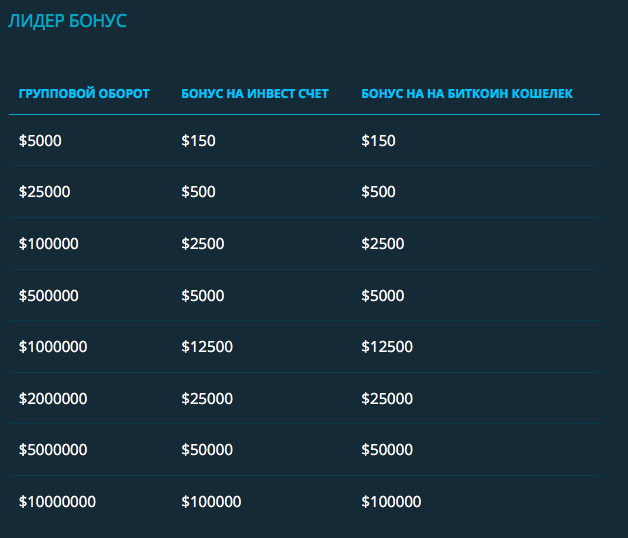The image size is (628, 538).
Task: Click the $100000 group turnover cell
Action: pyautogui.click(x=48, y=244)
